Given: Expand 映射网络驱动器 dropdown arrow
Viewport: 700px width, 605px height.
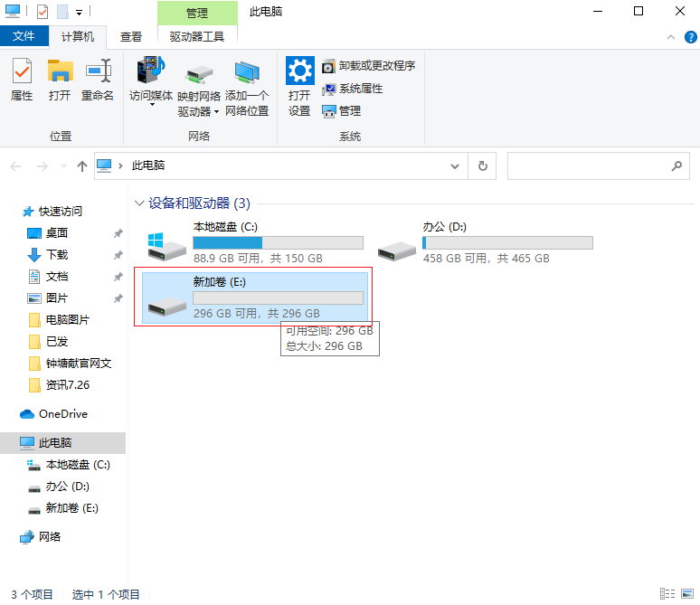Looking at the screenshot, I should click(216, 112).
